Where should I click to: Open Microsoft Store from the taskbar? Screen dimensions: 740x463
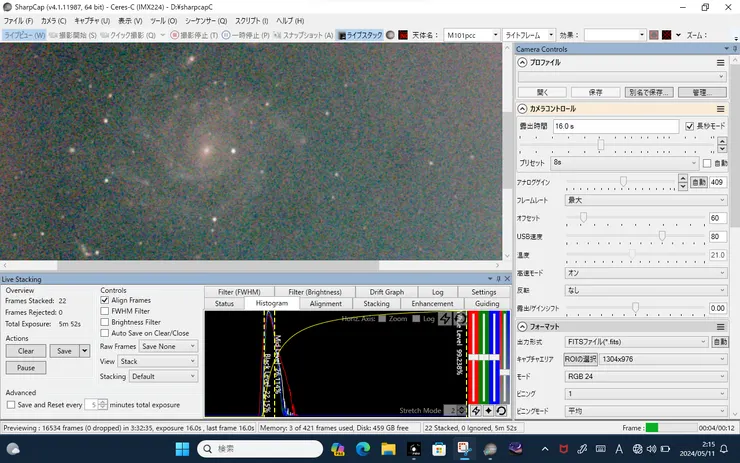point(439,449)
